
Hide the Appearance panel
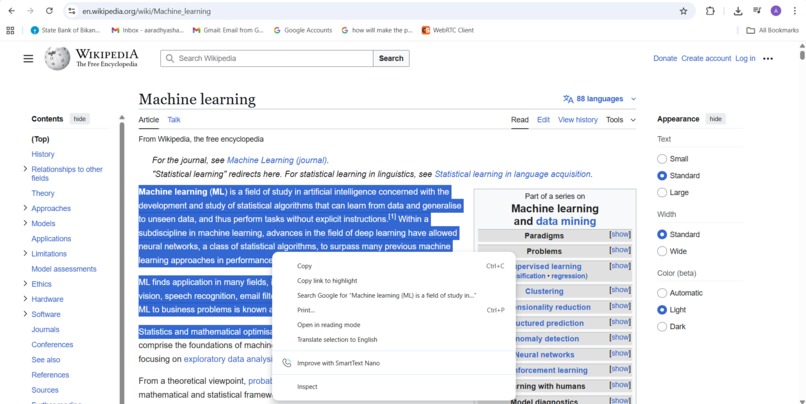[716, 119]
